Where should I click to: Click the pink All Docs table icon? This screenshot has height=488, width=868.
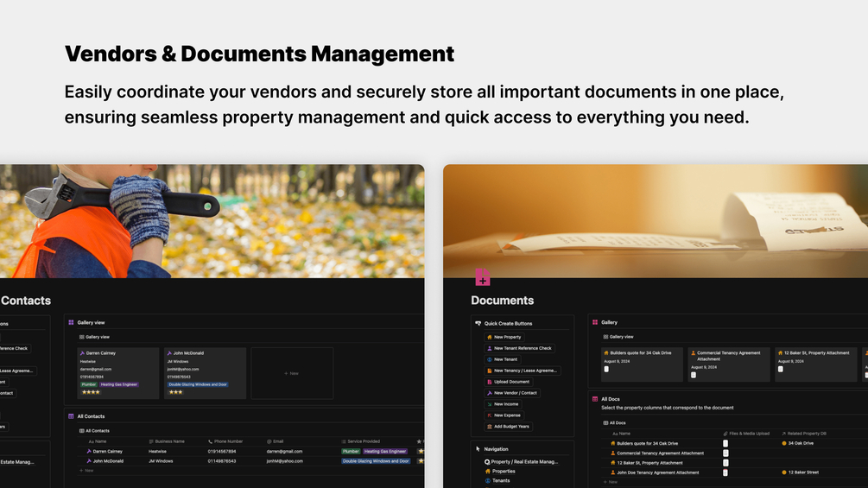click(x=595, y=399)
